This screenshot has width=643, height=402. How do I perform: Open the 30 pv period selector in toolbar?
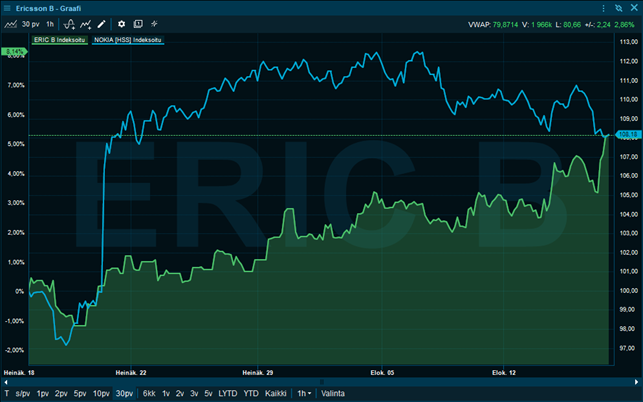pos(31,24)
